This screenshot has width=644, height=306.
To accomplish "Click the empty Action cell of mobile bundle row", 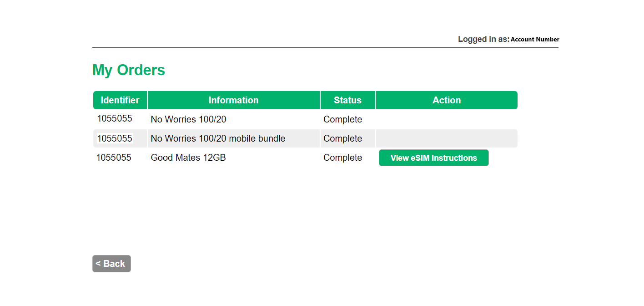I will 446,138.
